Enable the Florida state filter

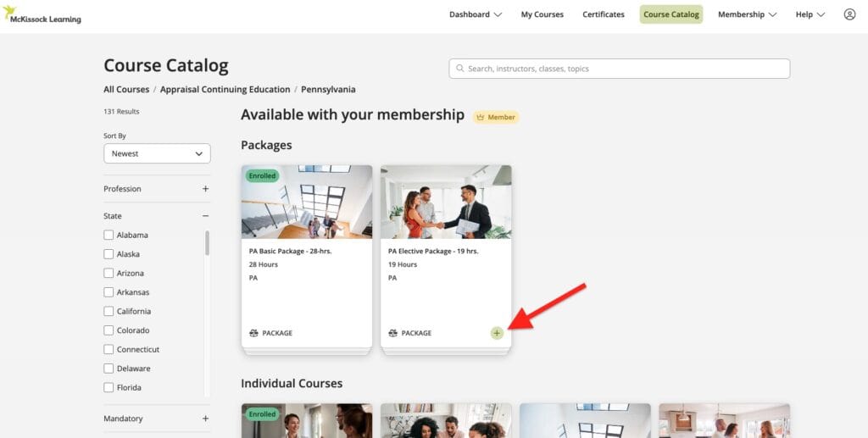(108, 387)
